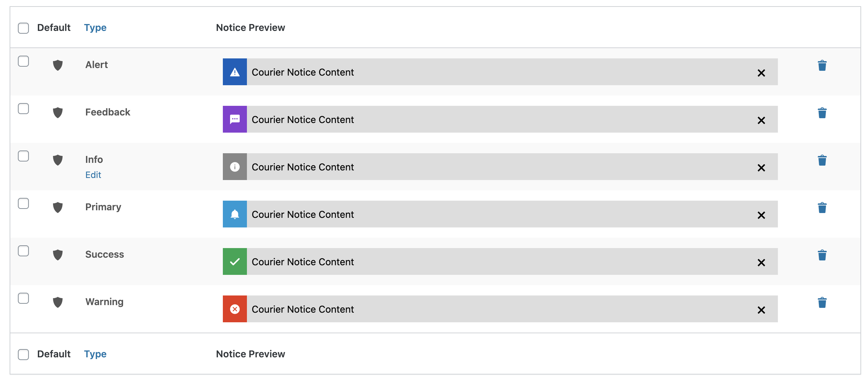Image resolution: width=868 pixels, height=380 pixels.
Task: Toggle the footer select-all checkbox
Action: tap(23, 354)
